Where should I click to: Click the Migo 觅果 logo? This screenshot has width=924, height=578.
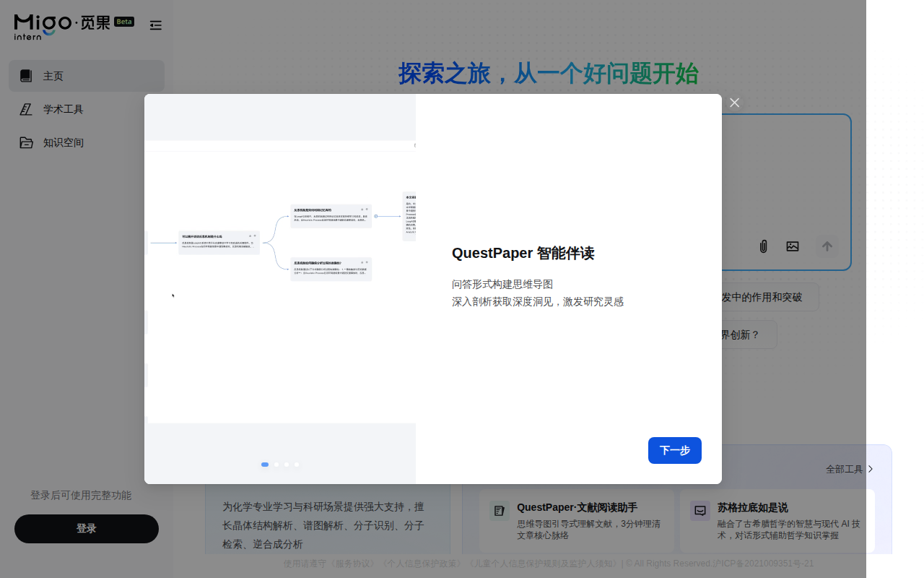coord(63,25)
